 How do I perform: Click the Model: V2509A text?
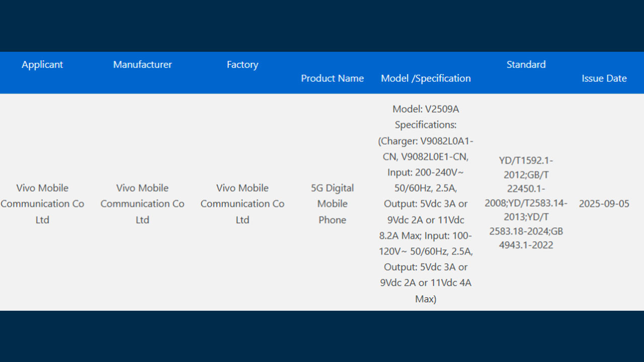(426, 109)
